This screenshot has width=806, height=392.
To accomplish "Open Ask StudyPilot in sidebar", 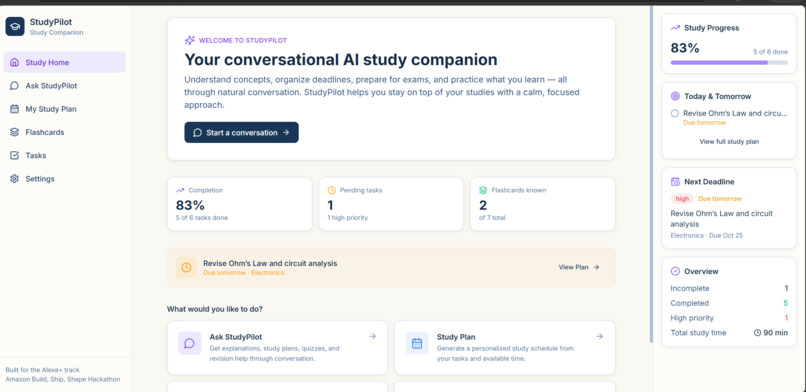I will pos(64,86).
